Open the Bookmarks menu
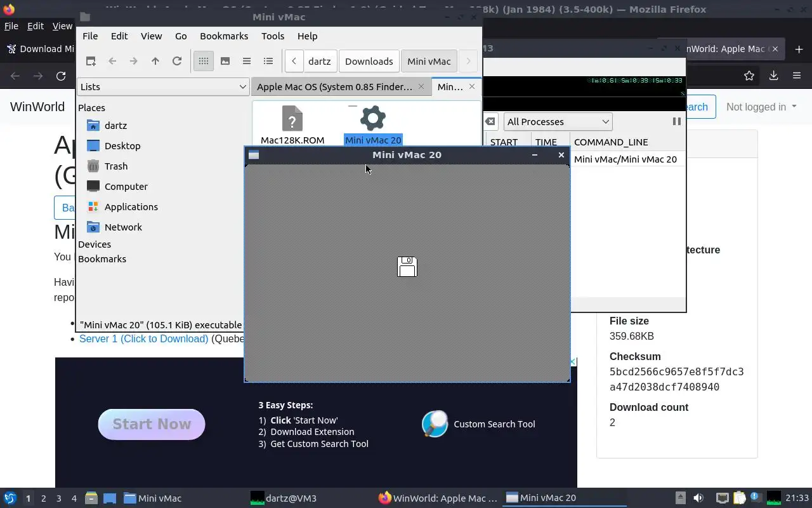Viewport: 812px width, 508px height. [224, 36]
